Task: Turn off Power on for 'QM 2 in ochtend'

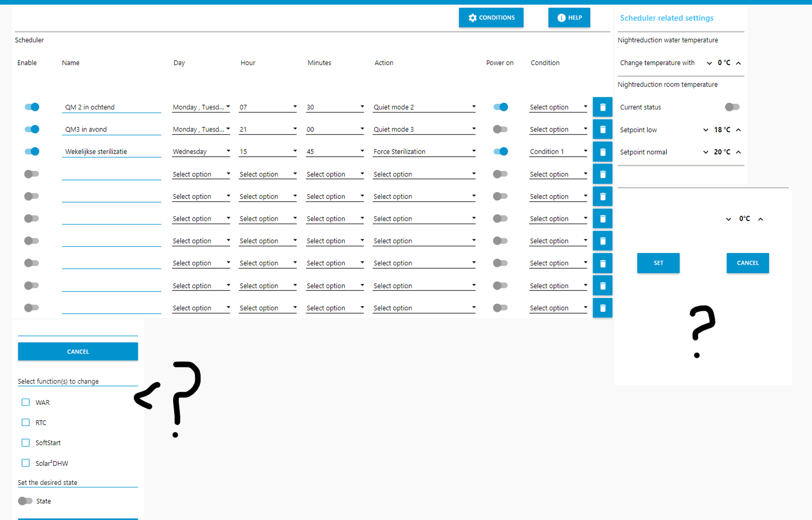Action: tap(501, 107)
